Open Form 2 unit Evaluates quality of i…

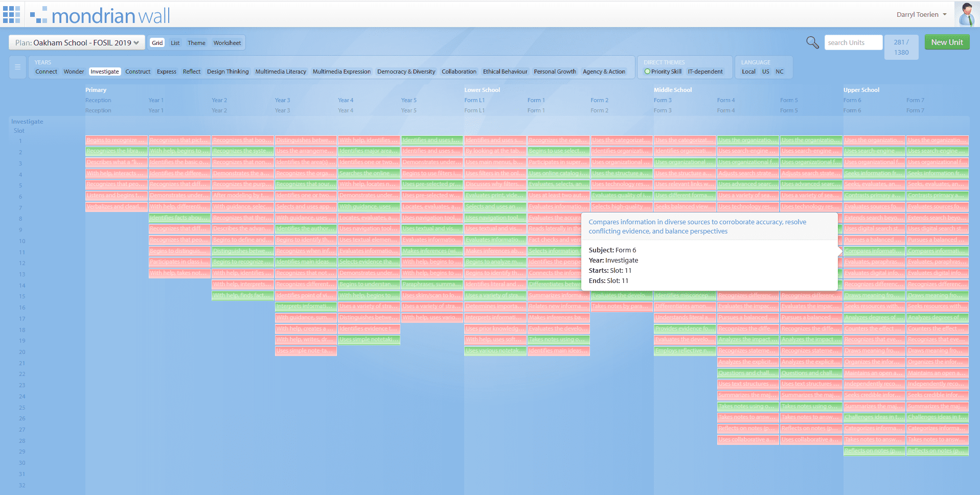point(622,195)
